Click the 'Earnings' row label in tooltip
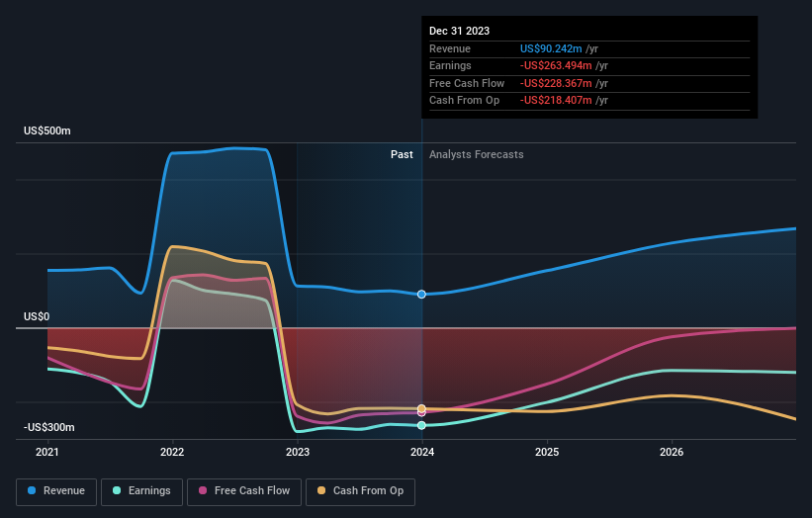812x518 pixels. (450, 65)
